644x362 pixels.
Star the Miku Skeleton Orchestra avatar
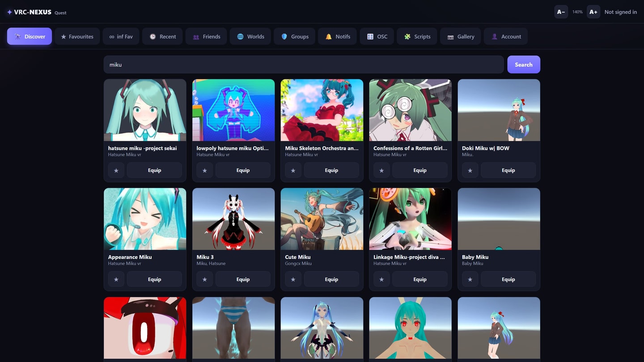pyautogui.click(x=293, y=170)
